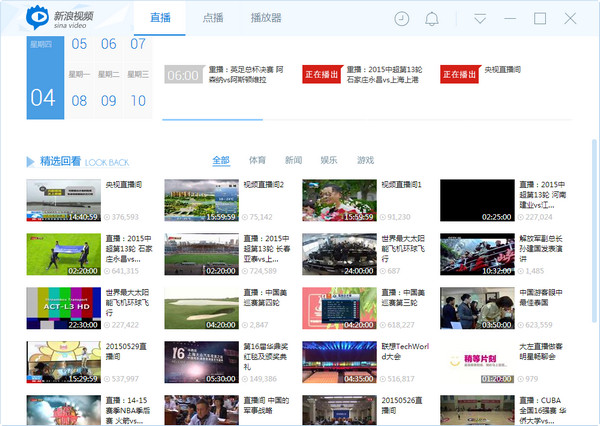Filter replay list by 娱乐
The width and height of the screenshot is (600, 426).
coord(329,160)
